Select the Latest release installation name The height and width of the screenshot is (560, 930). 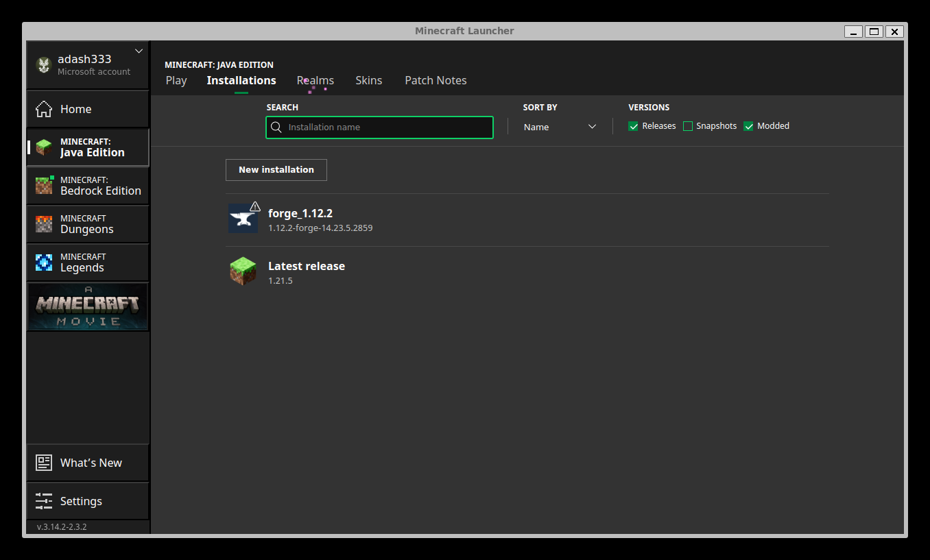click(307, 266)
